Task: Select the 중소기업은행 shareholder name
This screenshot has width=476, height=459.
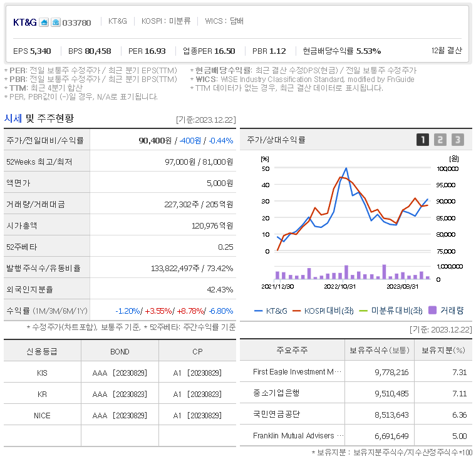Action: tap(276, 393)
